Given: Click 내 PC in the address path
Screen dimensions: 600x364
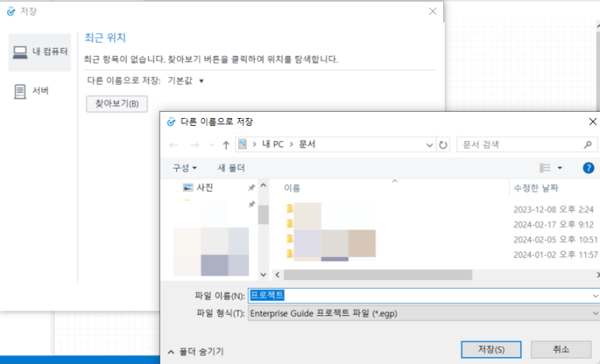Looking at the screenshot, I should pos(272,144).
